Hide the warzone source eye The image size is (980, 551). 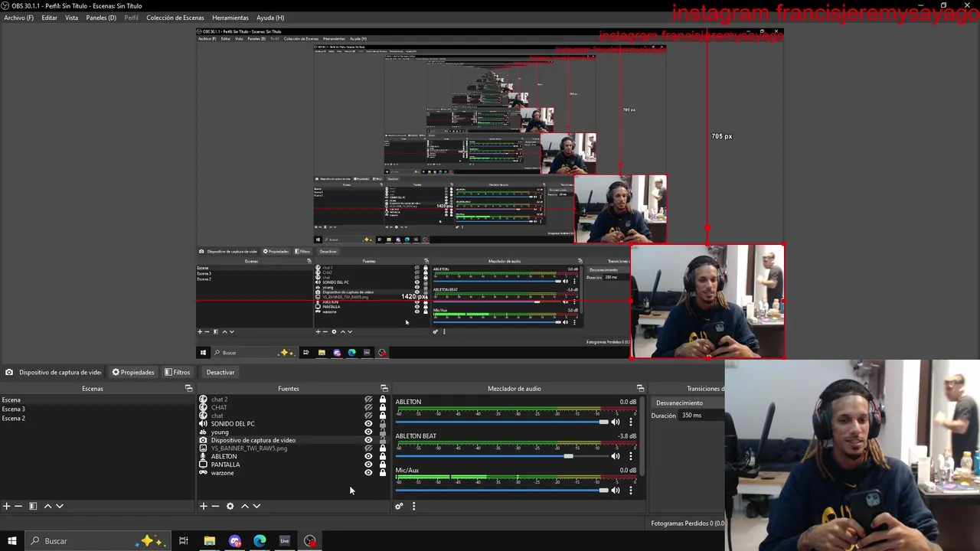pyautogui.click(x=368, y=473)
